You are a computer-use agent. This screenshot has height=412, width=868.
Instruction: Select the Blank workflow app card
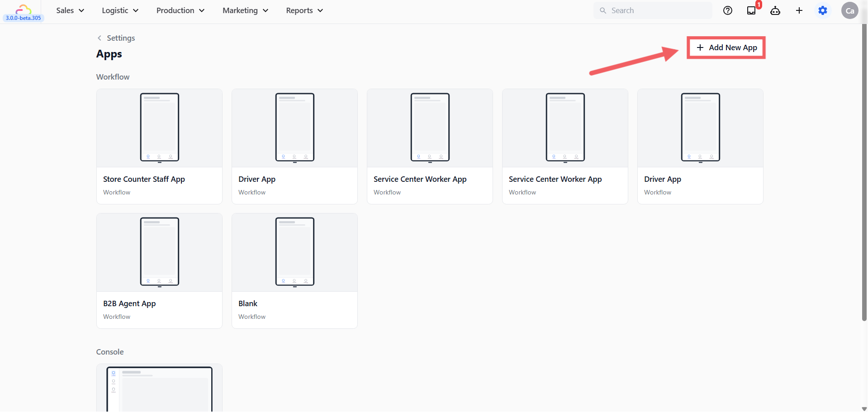point(294,271)
